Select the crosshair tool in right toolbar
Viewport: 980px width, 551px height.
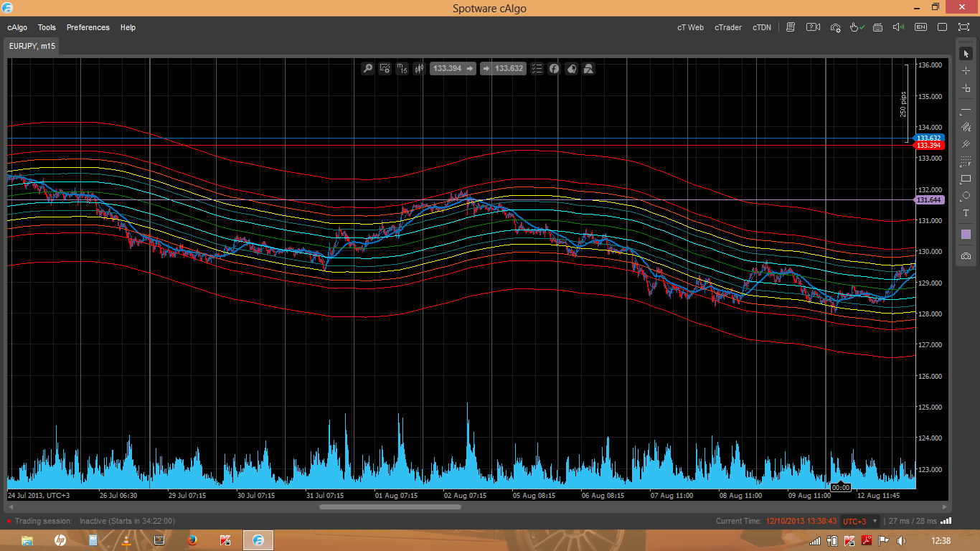966,71
